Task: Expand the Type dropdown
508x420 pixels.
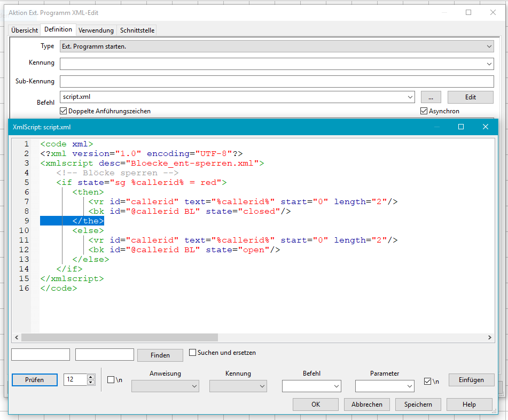Action: click(x=489, y=46)
